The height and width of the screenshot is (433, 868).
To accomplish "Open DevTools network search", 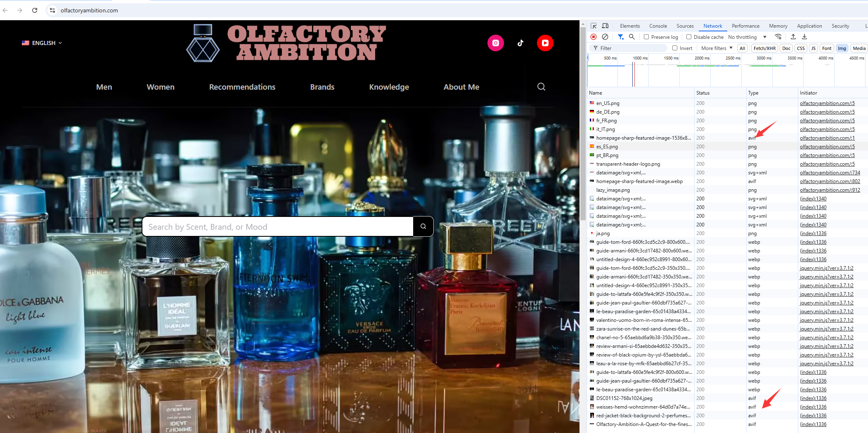I will (631, 37).
